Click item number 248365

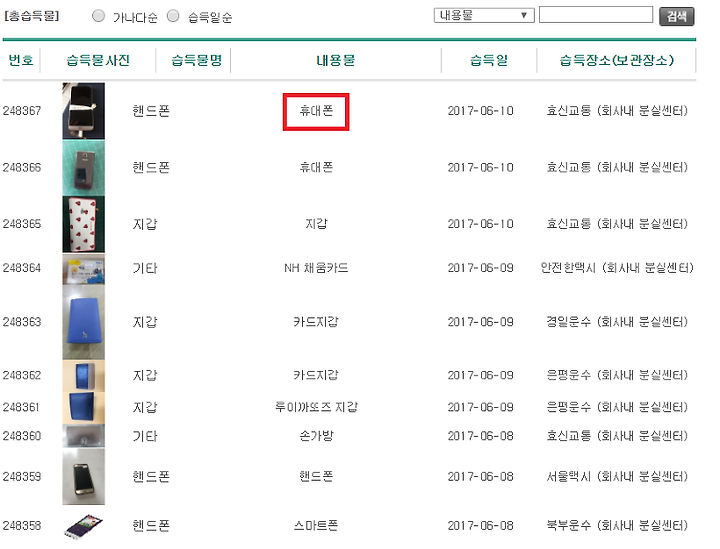tap(22, 224)
